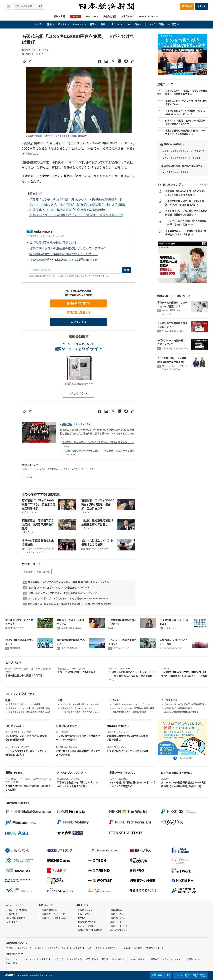Image resolution: width=213 pixels, height=980 pixels.
Task: Click the upload share icon above the photo
Action: [133, 61]
